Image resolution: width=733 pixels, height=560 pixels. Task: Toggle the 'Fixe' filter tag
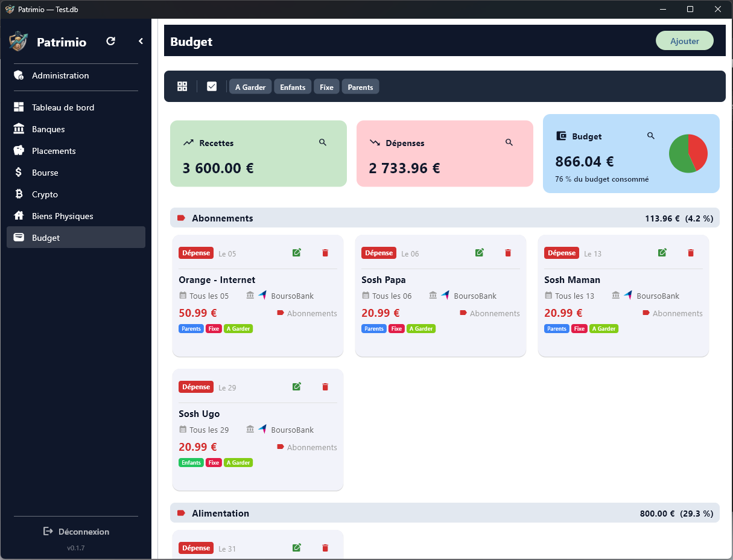tap(326, 87)
